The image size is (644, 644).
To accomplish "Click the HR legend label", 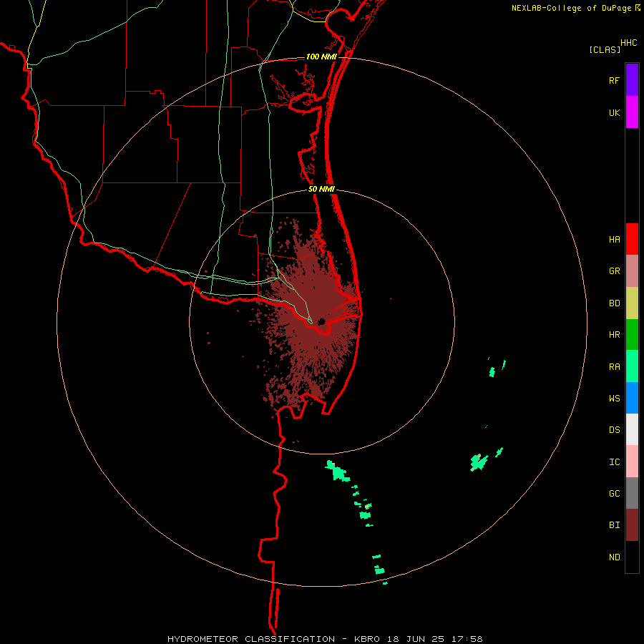I will pos(614,335).
